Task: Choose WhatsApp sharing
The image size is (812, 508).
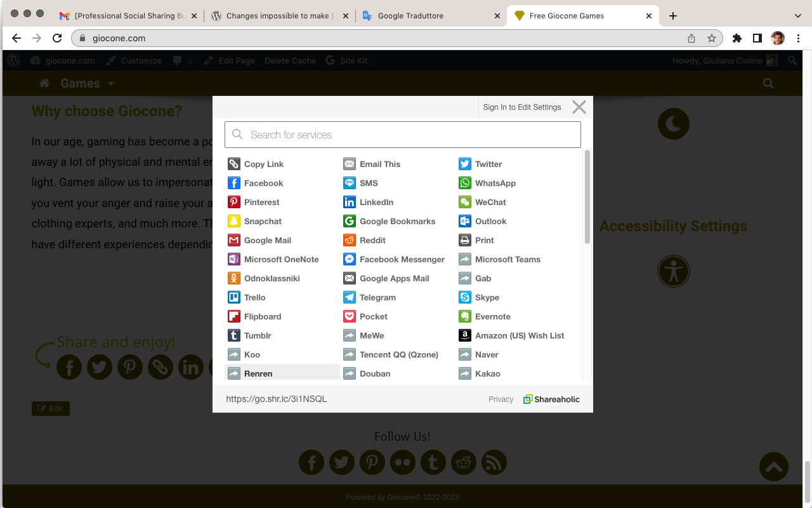Action: click(x=487, y=183)
